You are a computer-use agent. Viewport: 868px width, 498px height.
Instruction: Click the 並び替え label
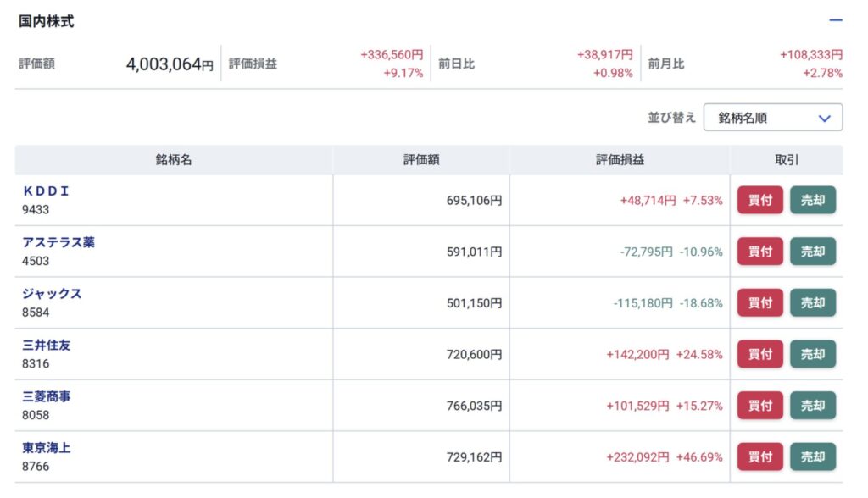pos(671,118)
